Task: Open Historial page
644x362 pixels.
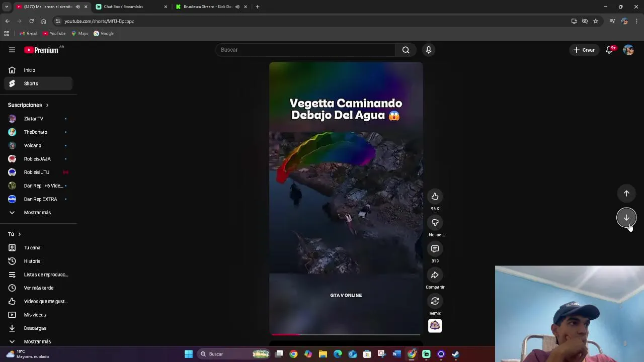Action: pyautogui.click(x=38, y=261)
